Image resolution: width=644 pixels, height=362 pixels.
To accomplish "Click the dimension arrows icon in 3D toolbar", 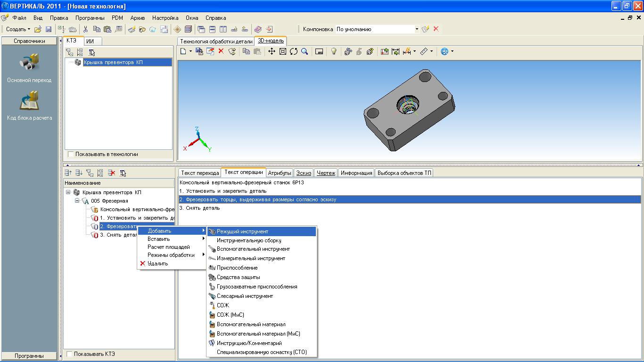I will [x=396, y=51].
